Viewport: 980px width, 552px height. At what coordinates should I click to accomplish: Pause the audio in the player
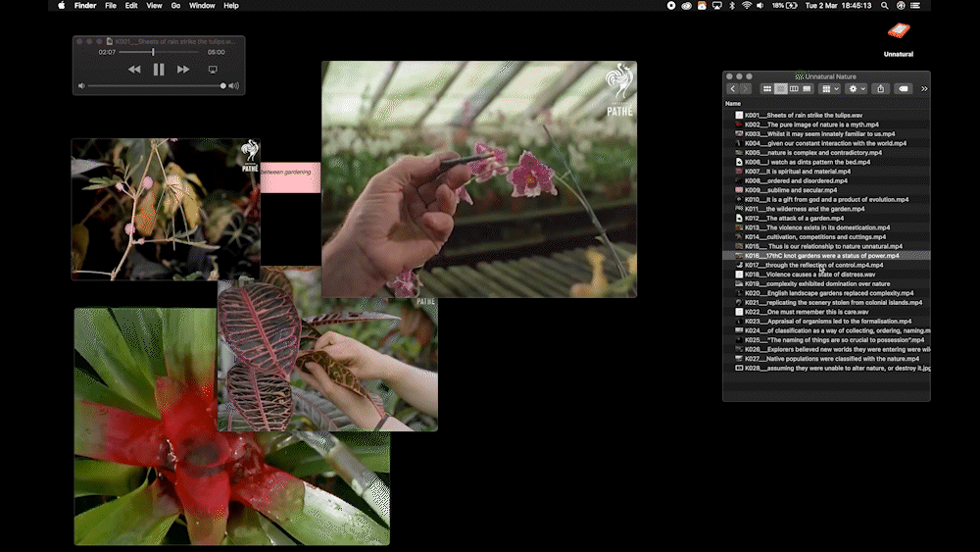coord(159,70)
